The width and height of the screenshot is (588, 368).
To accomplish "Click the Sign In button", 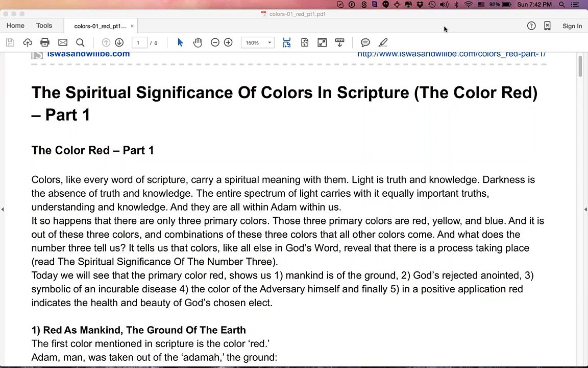I will tap(572, 26).
